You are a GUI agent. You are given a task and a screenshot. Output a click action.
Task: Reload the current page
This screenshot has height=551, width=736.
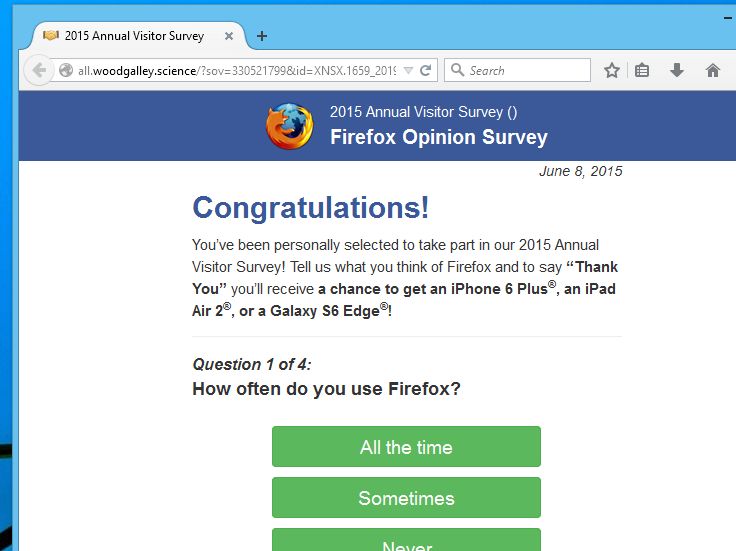coord(425,70)
